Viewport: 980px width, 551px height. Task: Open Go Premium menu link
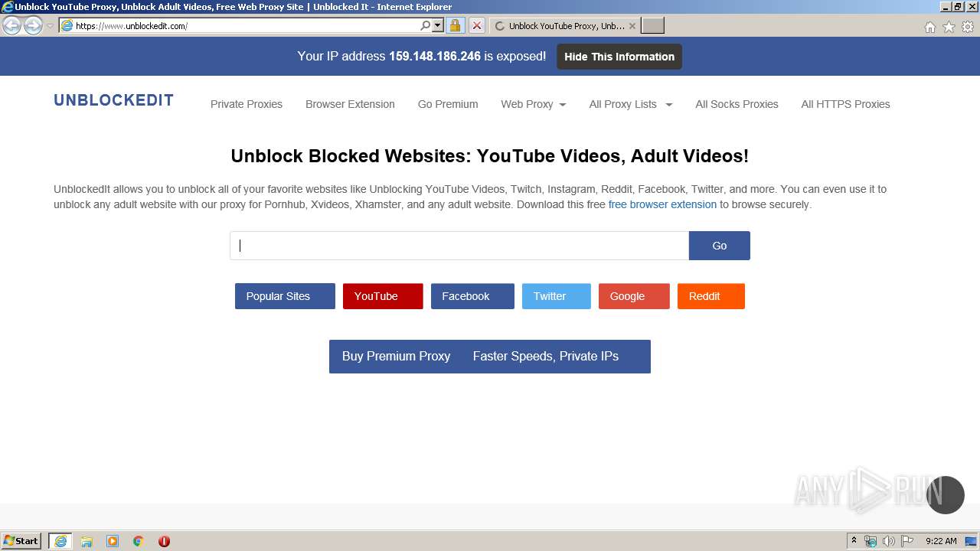pyautogui.click(x=448, y=104)
